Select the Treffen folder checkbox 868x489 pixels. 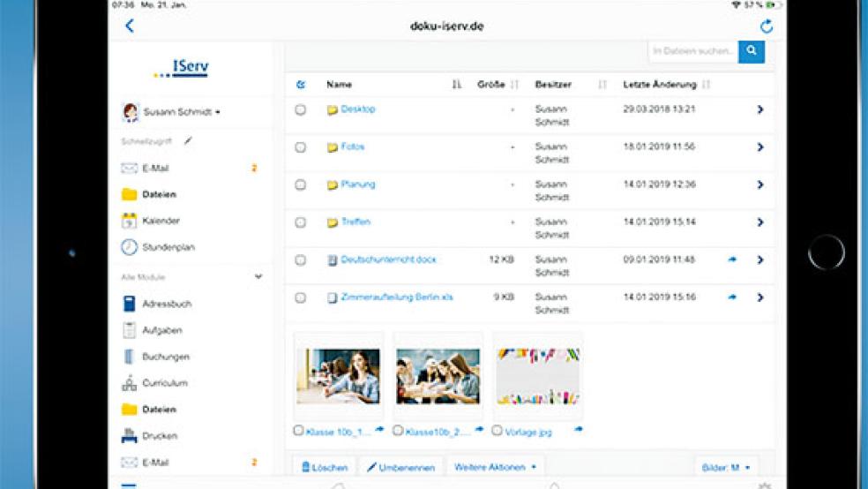pyautogui.click(x=300, y=222)
